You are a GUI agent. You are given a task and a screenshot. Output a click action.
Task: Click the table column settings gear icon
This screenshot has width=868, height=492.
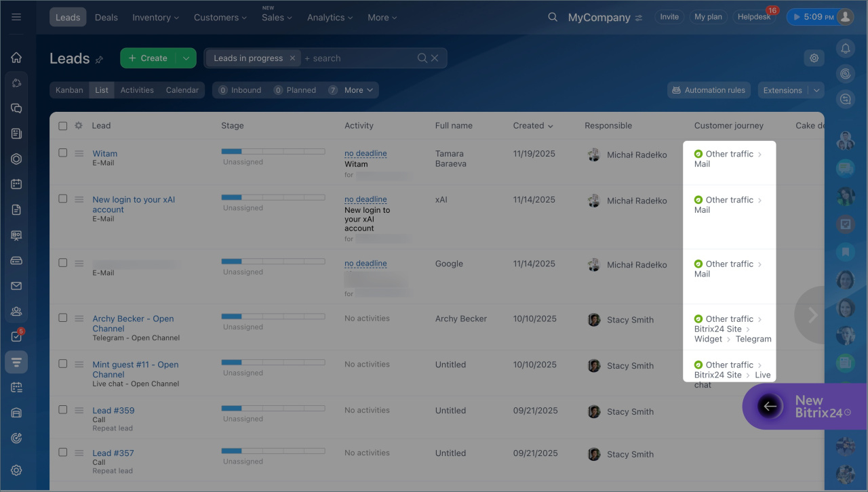[x=79, y=125]
